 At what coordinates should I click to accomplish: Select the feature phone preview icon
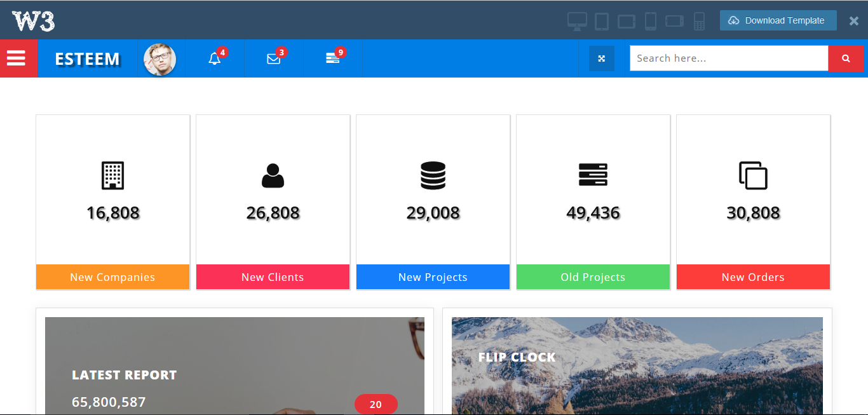pos(699,21)
